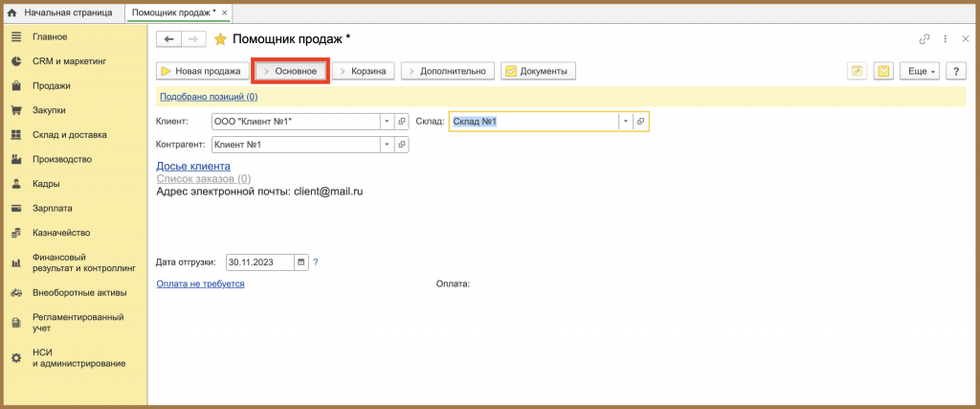Go to the Дополнительно step
The image size is (980, 409).
[448, 71]
